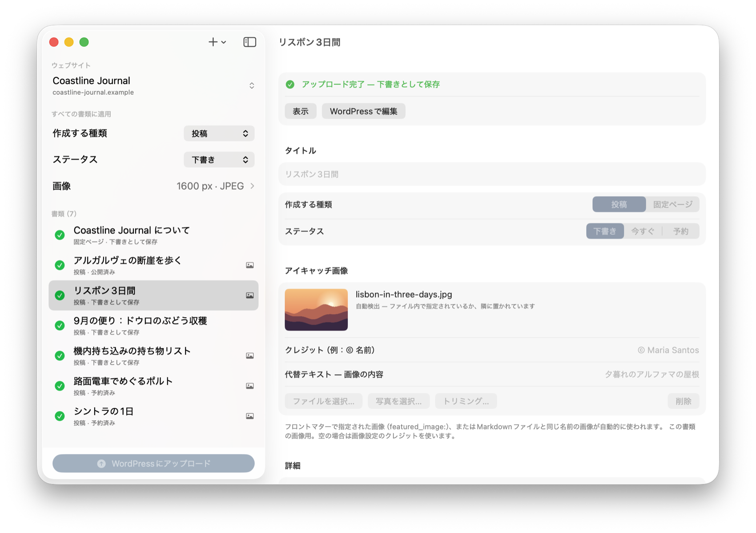Select the Coastline Journal について document
This screenshot has width=756, height=533.
(153, 235)
